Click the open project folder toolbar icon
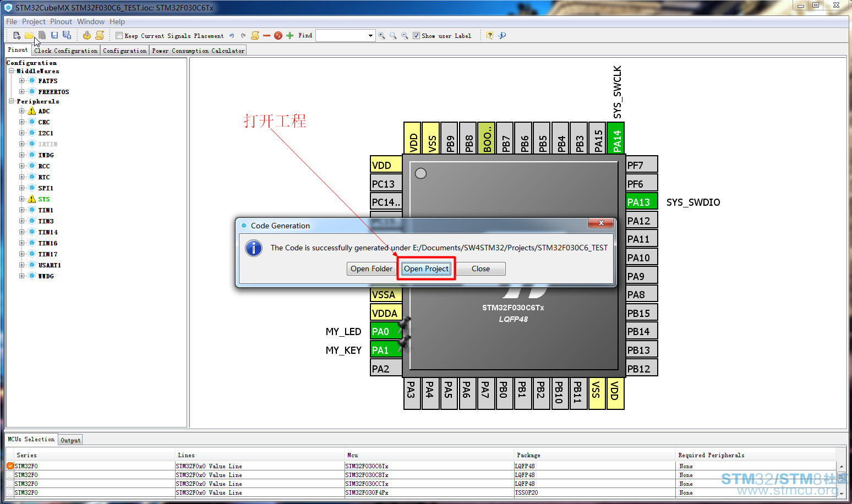The image size is (852, 504). pos(29,35)
